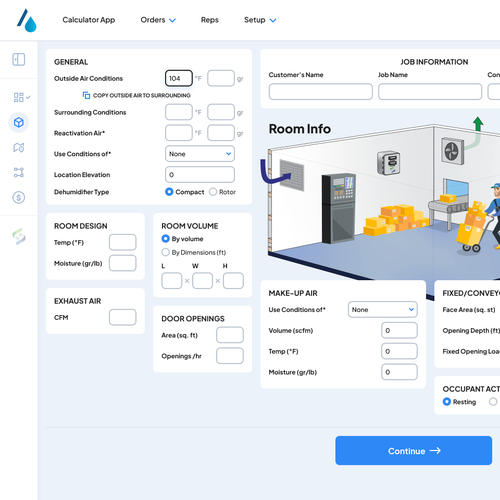This screenshot has width=500, height=500.
Task: Click Make-Up Air Volume (scfm) field
Action: [x=399, y=330]
